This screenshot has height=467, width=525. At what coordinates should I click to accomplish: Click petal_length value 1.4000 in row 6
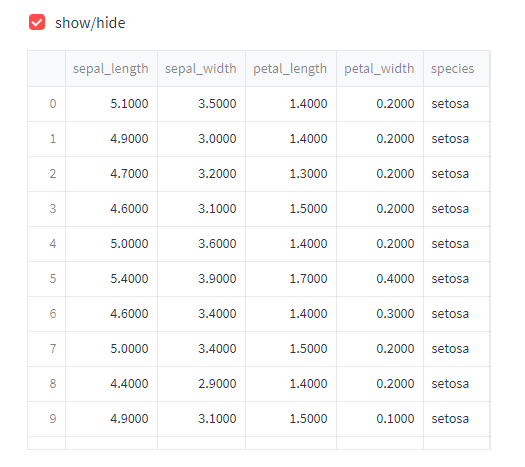click(x=308, y=314)
